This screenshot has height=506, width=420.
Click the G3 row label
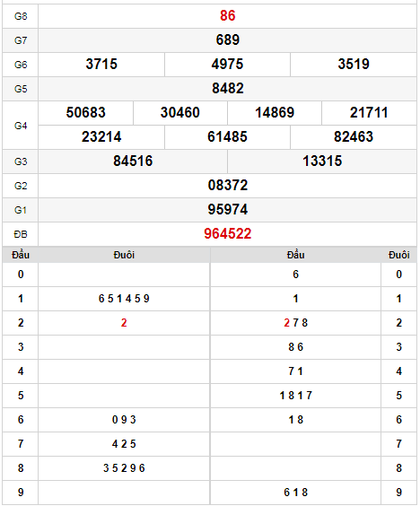(21, 161)
